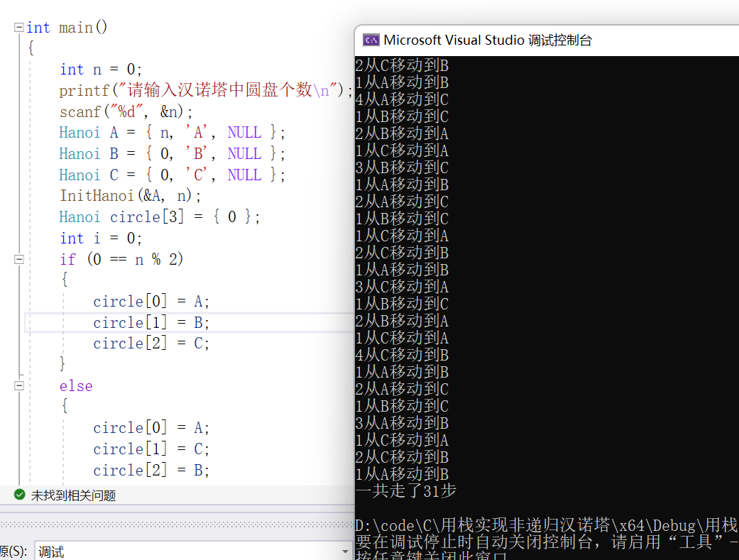Click the circle[2] = B; line in else block
The width and height of the screenshot is (739, 560).
click(x=151, y=470)
